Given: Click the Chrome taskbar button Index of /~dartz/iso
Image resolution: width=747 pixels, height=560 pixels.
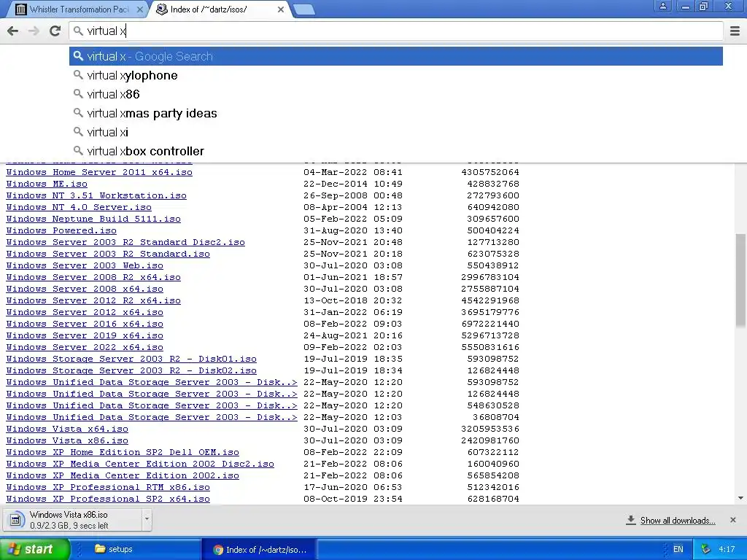Looking at the screenshot, I should 259,550.
